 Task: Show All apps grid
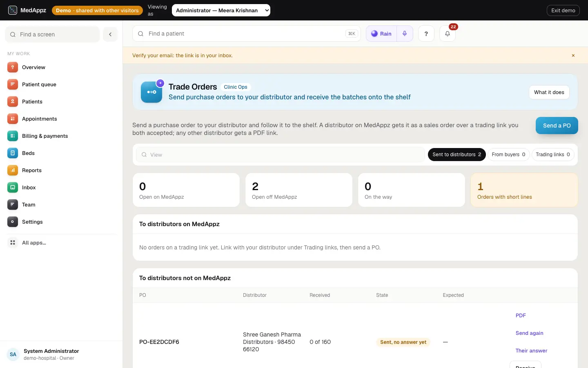click(61, 242)
